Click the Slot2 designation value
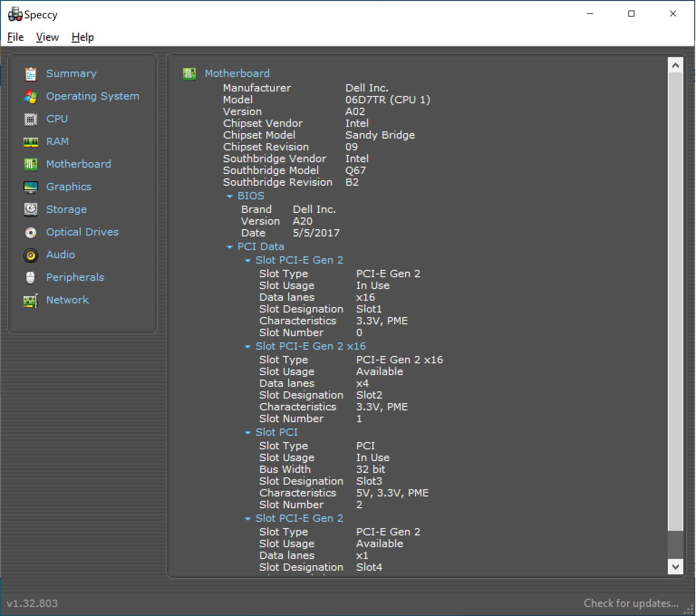This screenshot has height=616, width=696. (369, 396)
